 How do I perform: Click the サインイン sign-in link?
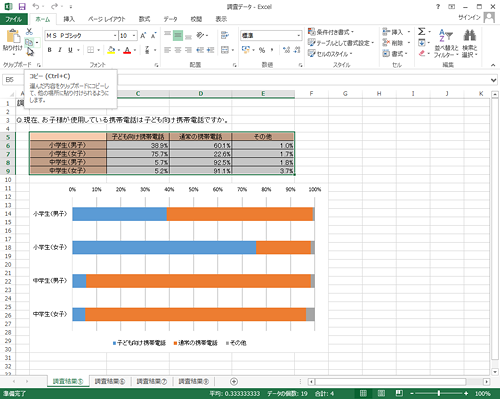[469, 17]
